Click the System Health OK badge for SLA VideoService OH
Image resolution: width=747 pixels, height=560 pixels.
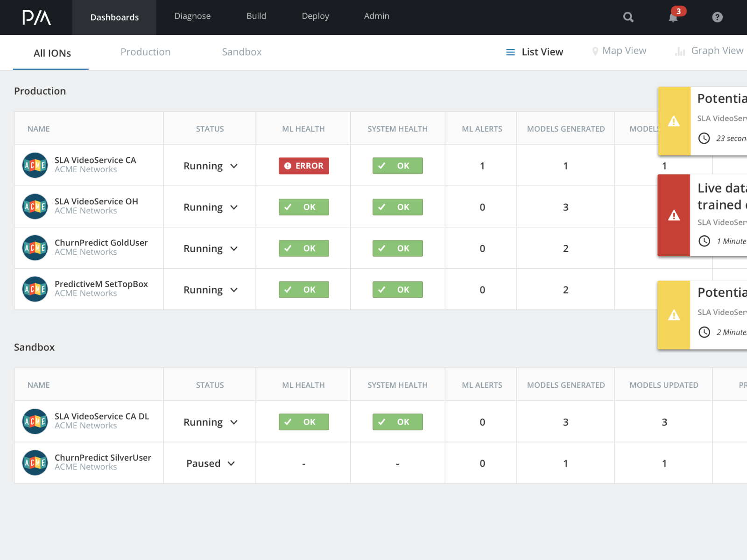point(397,207)
